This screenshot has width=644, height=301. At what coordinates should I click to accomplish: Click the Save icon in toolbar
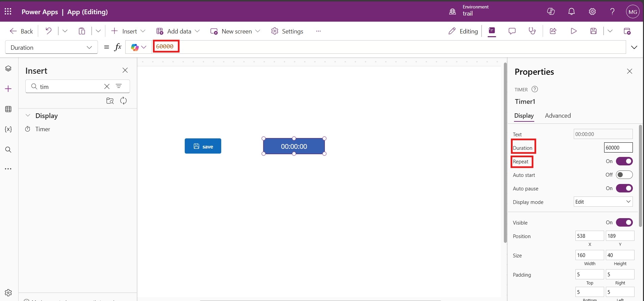point(593,31)
